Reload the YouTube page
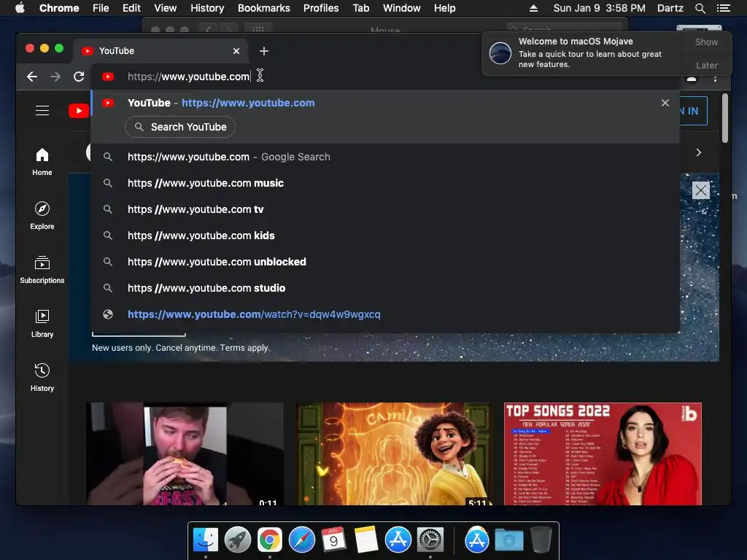 (79, 77)
